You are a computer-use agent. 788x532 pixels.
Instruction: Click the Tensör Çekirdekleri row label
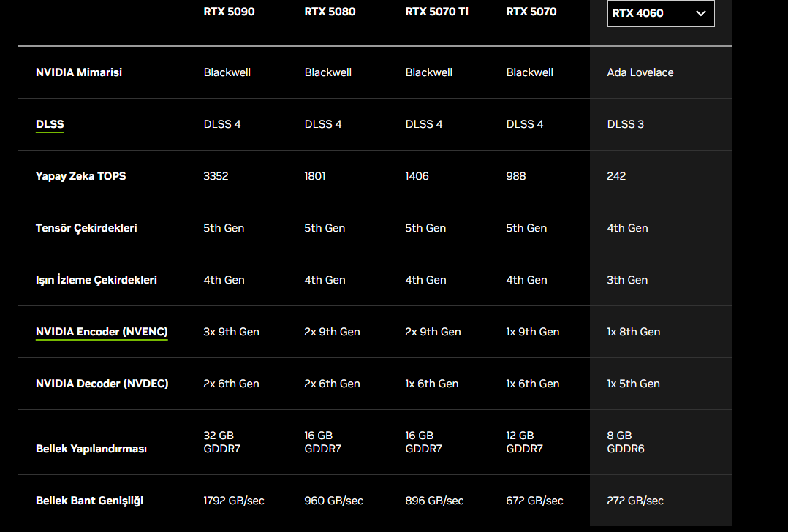tap(86, 228)
